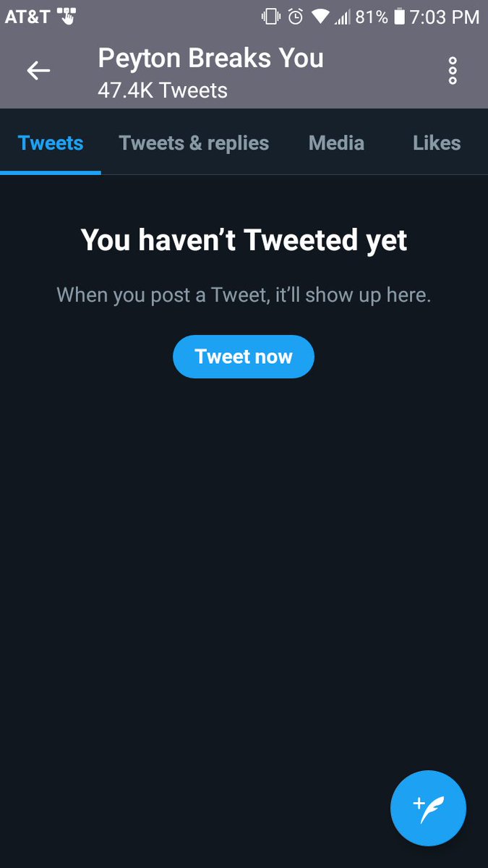The height and width of the screenshot is (868, 488).
Task: Go back using the left arrow
Action: pyautogui.click(x=38, y=70)
